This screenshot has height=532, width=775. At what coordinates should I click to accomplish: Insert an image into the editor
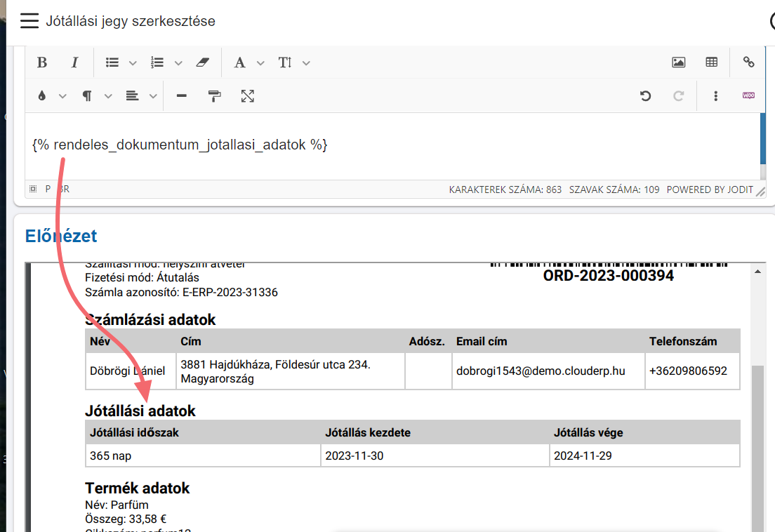678,62
